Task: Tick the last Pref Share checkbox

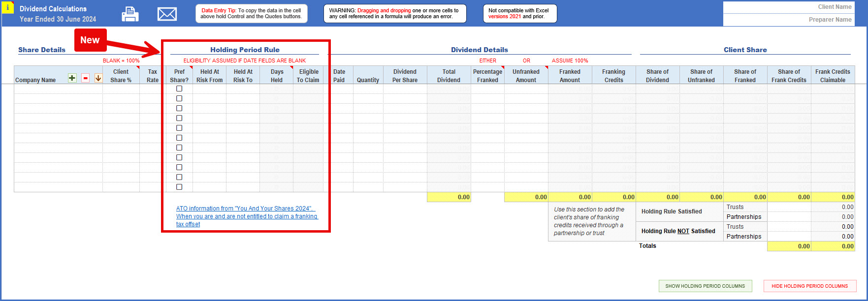Action: 179,187
